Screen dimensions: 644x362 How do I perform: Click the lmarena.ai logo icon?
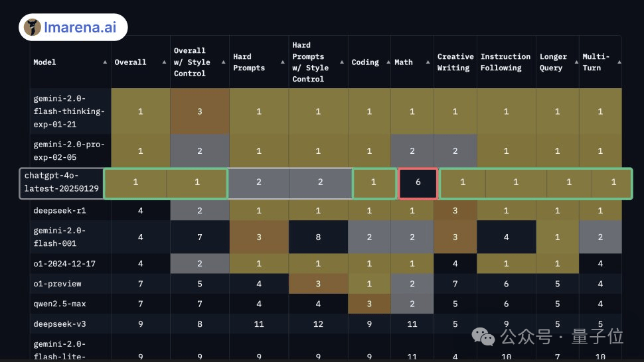click(33, 27)
